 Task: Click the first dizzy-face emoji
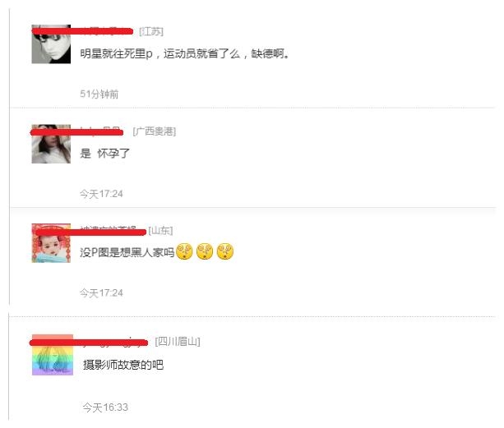pos(184,251)
